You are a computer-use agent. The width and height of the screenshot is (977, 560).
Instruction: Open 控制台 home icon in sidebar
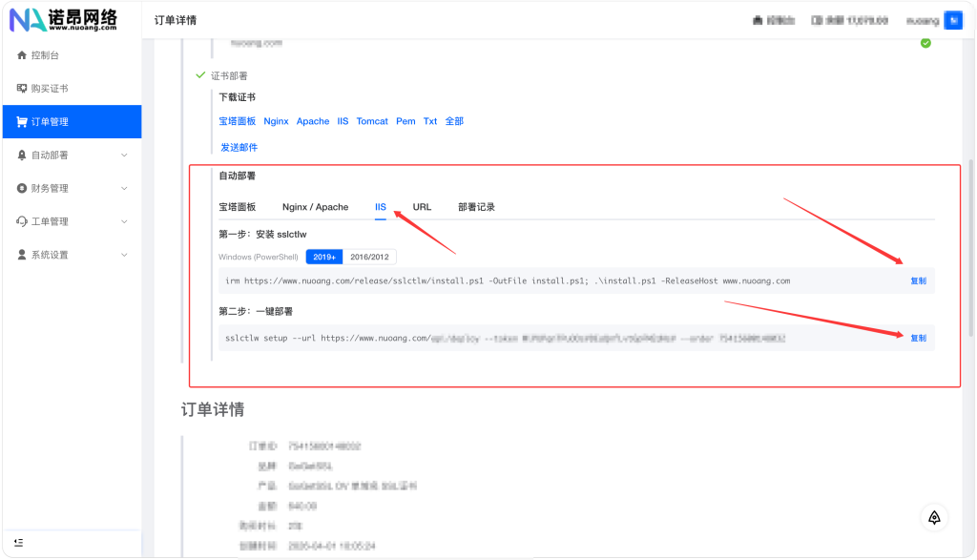pos(22,55)
